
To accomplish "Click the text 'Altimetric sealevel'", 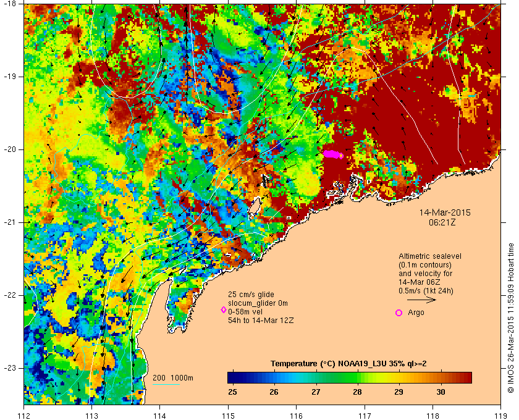I will pos(430,256).
